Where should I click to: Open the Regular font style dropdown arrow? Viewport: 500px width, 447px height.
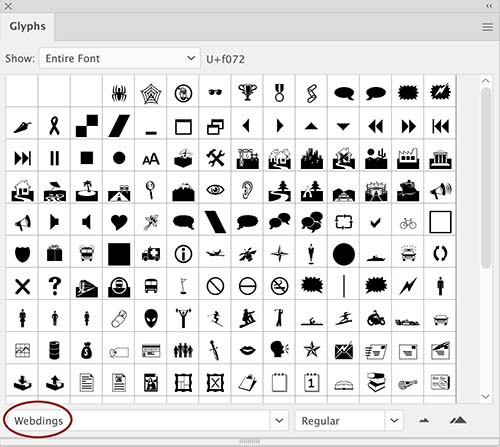click(x=394, y=421)
